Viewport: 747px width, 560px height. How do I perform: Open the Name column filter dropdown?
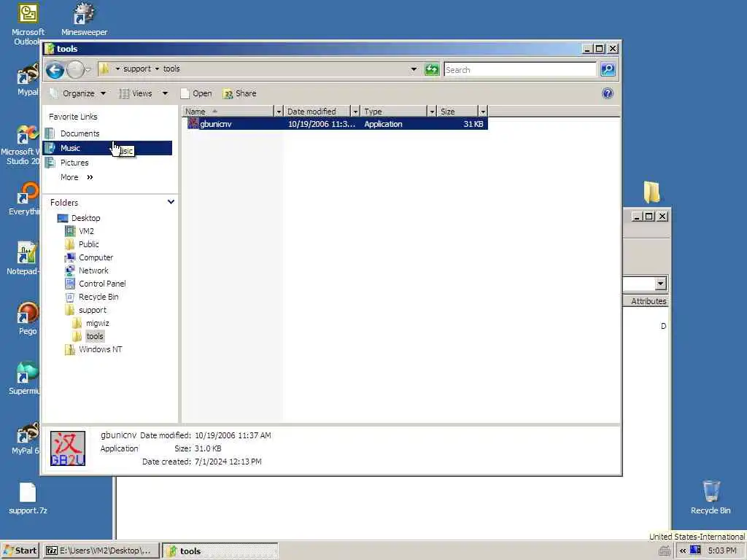279,112
